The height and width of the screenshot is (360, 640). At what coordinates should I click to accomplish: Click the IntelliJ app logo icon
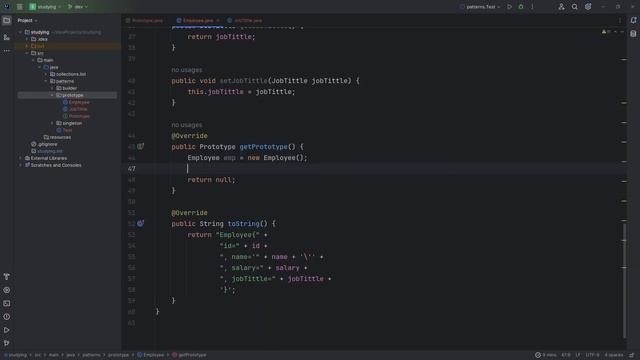coord(7,7)
